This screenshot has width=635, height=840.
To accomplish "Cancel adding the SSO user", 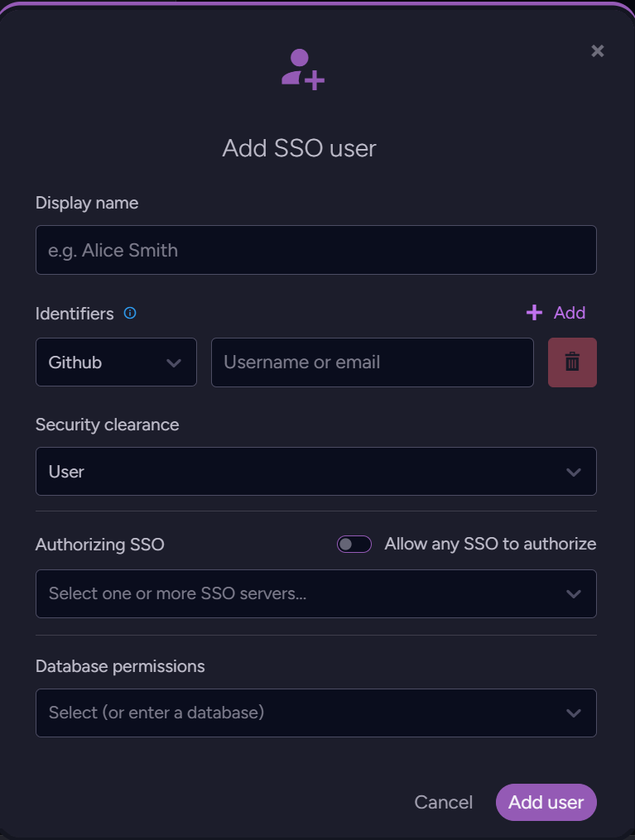I will point(443,802).
